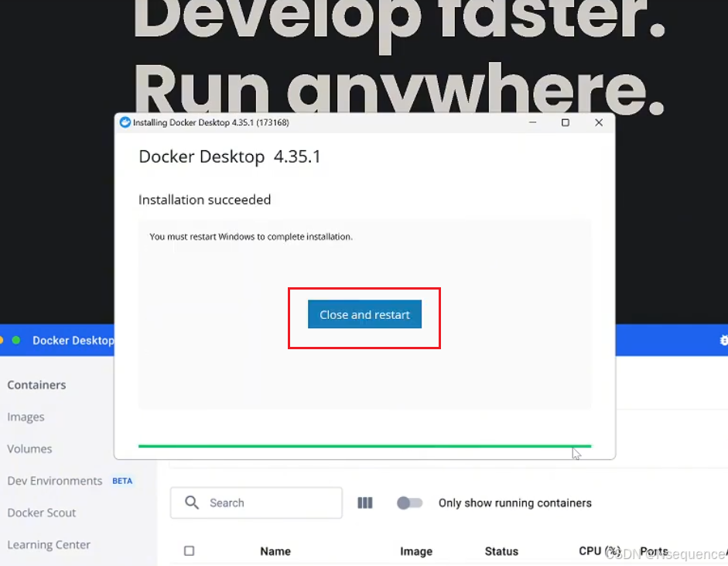The width and height of the screenshot is (728, 566).
Task: Click the BETA badge next to Dev Environments
Action: coord(122,481)
